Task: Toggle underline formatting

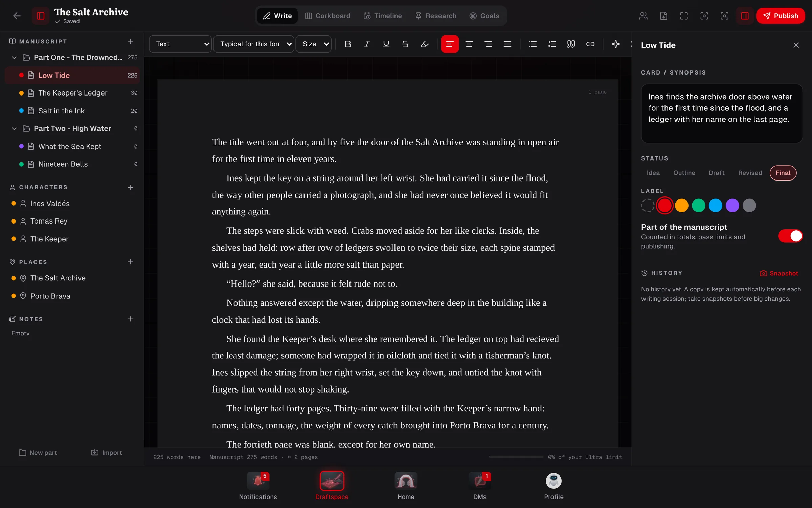Action: point(386,44)
